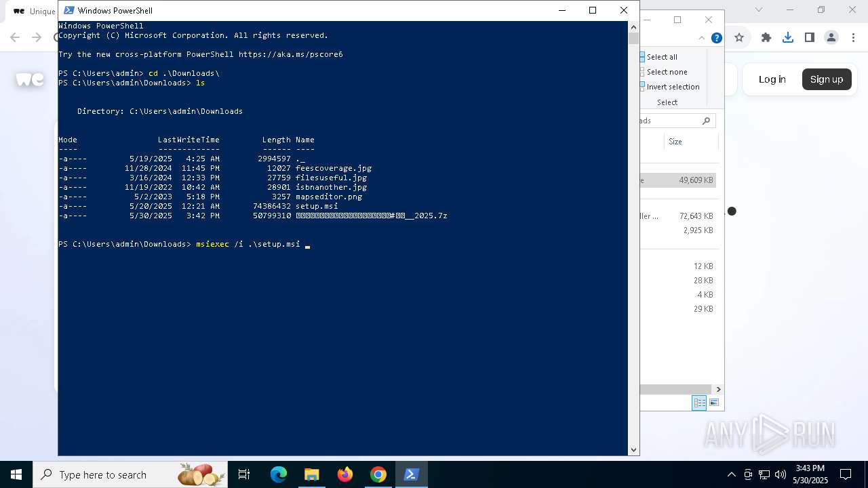Click Invert selection in File Explorer
This screenshot has width=868, height=488.
coord(669,87)
